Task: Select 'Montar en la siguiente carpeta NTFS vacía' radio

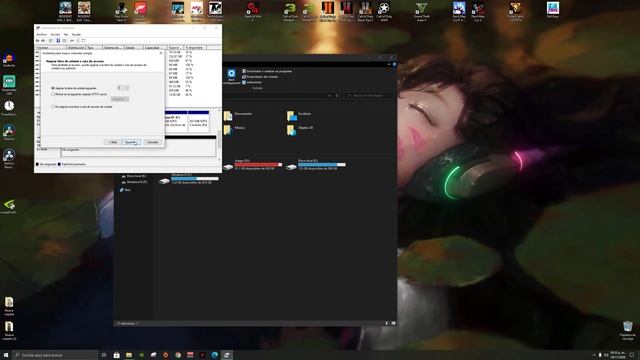Action: click(x=53, y=94)
